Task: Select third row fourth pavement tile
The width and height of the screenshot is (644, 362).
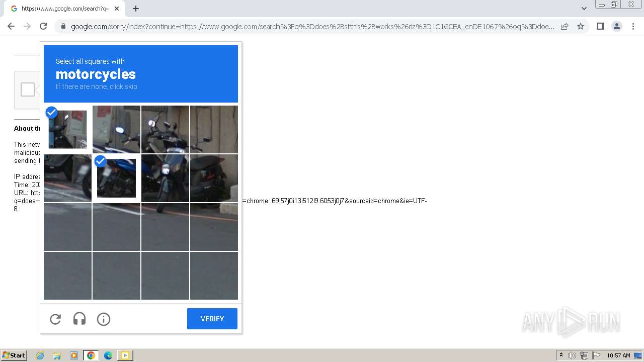Action: [x=214, y=227]
